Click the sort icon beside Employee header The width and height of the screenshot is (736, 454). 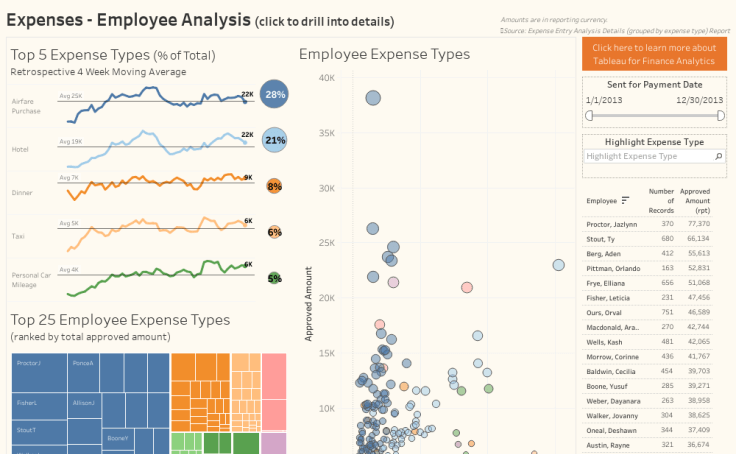(x=626, y=201)
